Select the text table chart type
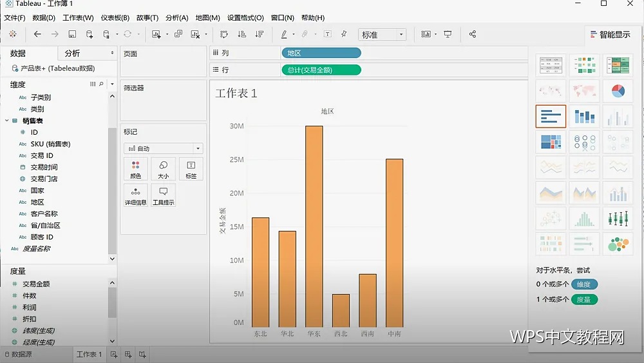The image size is (644, 363). pyautogui.click(x=551, y=65)
